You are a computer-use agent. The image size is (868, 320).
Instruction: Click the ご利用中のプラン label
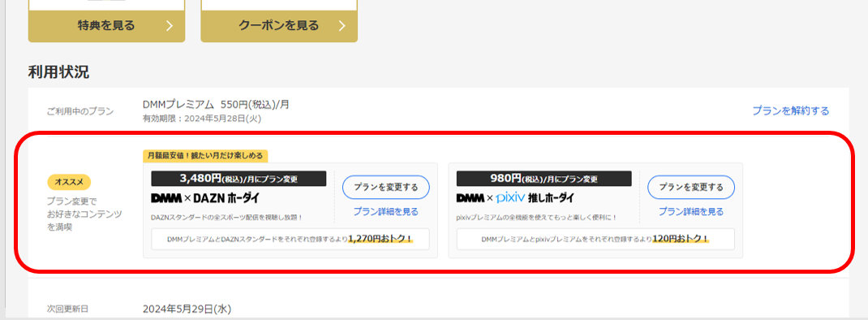[80, 111]
